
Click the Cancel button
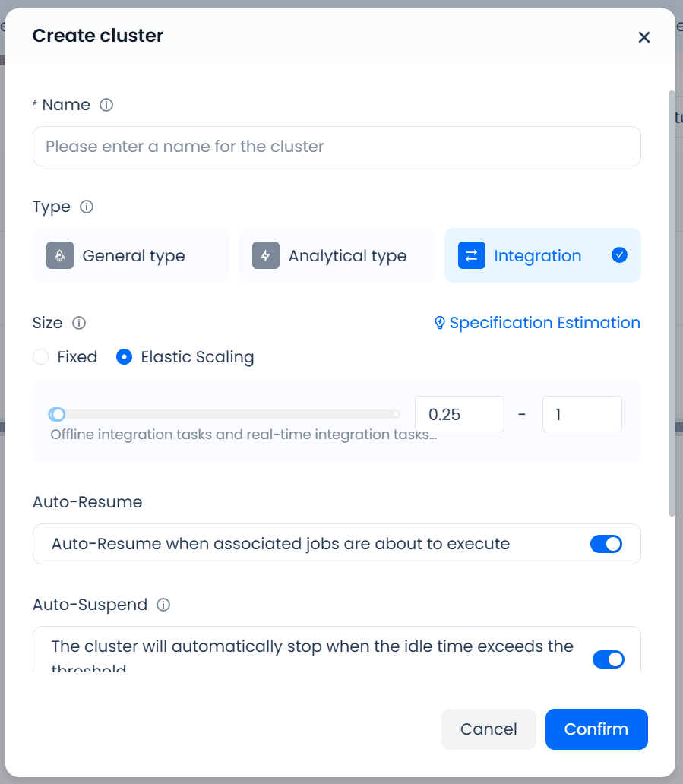click(489, 729)
